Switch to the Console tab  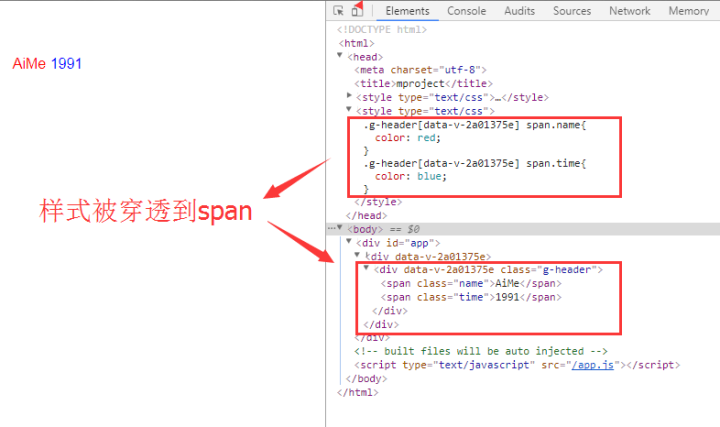[x=466, y=11]
